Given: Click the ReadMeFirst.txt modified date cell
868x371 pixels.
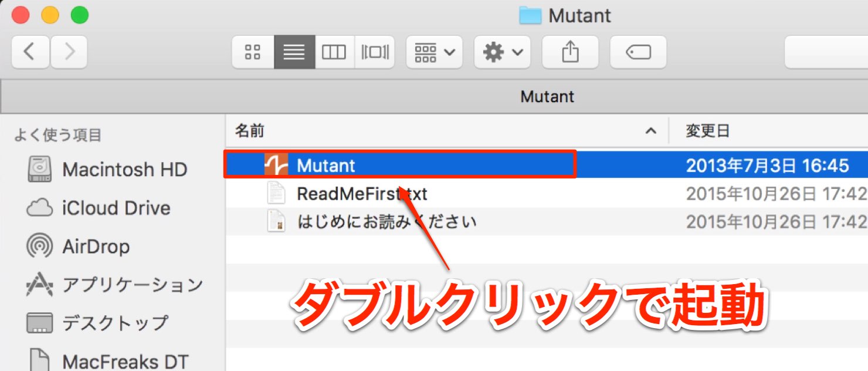Looking at the screenshot, I should pyautogui.click(x=777, y=193).
